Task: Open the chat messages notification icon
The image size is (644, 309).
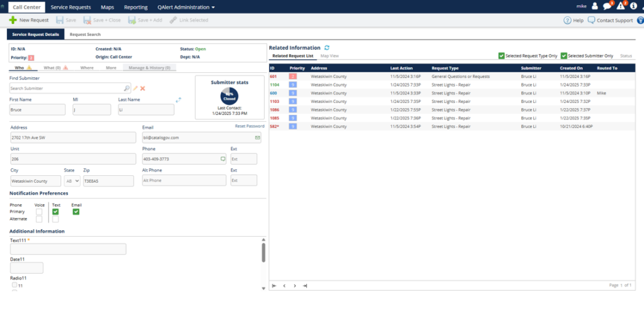Action: click(x=607, y=6)
